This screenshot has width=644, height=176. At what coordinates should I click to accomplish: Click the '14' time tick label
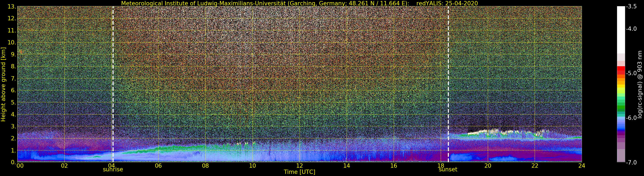point(347,166)
